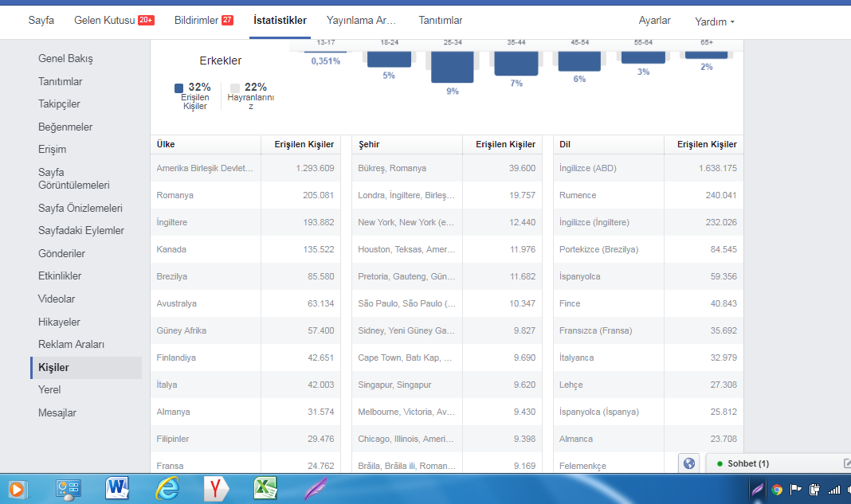Open Yandex browser taskbar icon
851x504 pixels.
click(x=216, y=488)
